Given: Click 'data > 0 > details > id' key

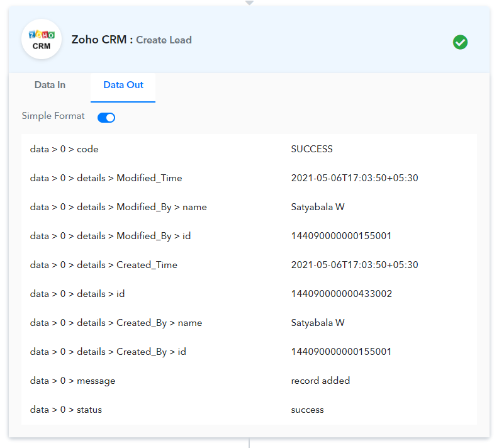Looking at the screenshot, I should click(77, 294).
